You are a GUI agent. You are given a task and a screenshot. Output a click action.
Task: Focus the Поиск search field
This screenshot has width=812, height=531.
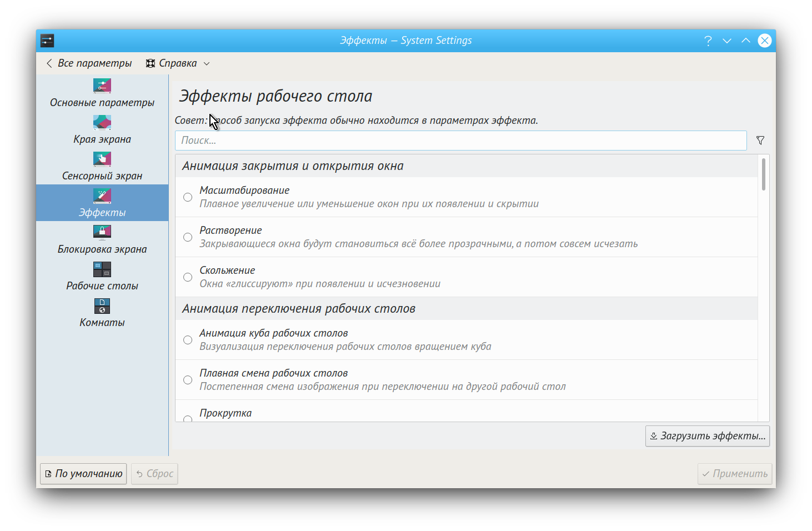[x=461, y=141]
